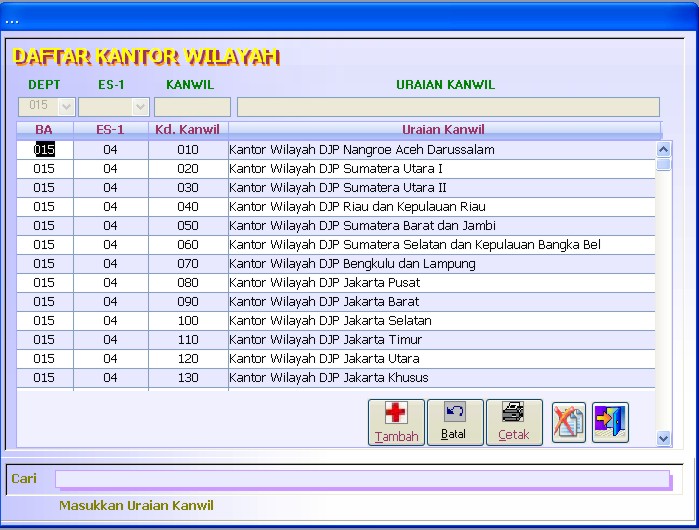The image size is (699, 530).
Task: Select the Sumatera Utara II row
Action: point(336,188)
